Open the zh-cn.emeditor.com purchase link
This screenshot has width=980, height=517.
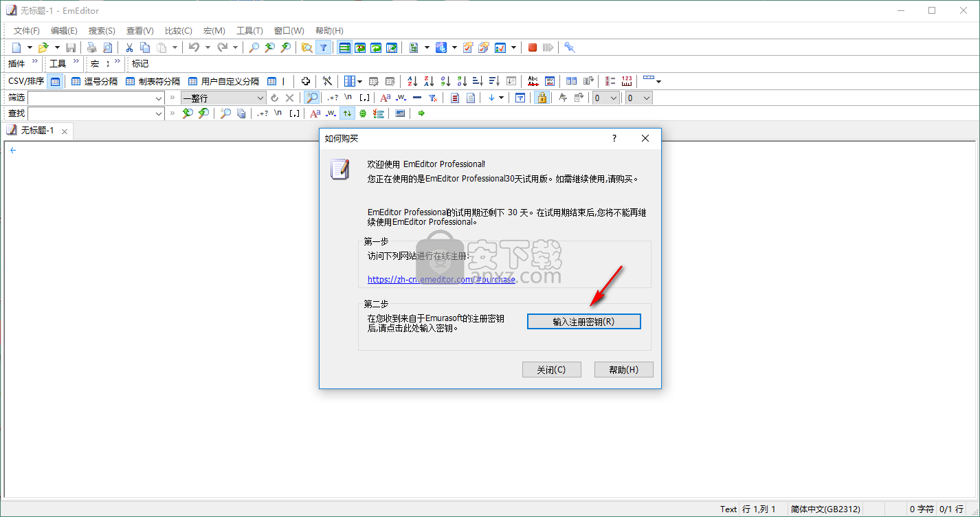(441, 279)
